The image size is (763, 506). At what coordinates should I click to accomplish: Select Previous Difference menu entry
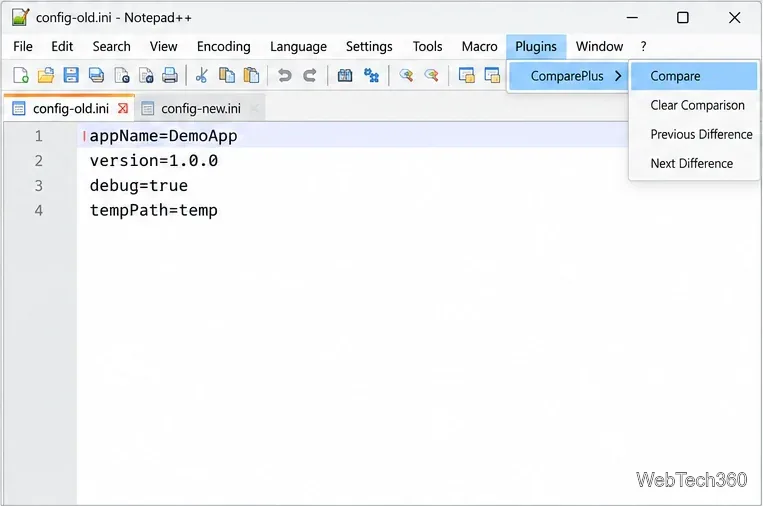(x=694, y=134)
